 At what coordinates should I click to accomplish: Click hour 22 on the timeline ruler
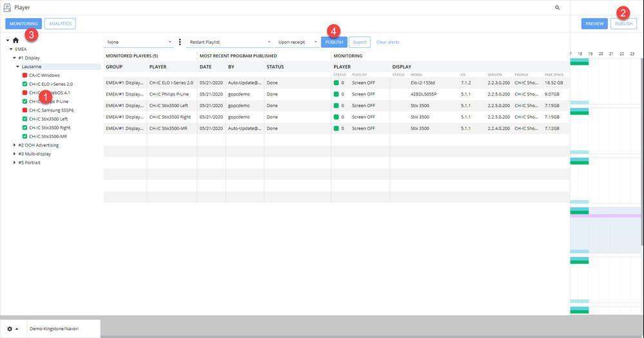(622, 54)
